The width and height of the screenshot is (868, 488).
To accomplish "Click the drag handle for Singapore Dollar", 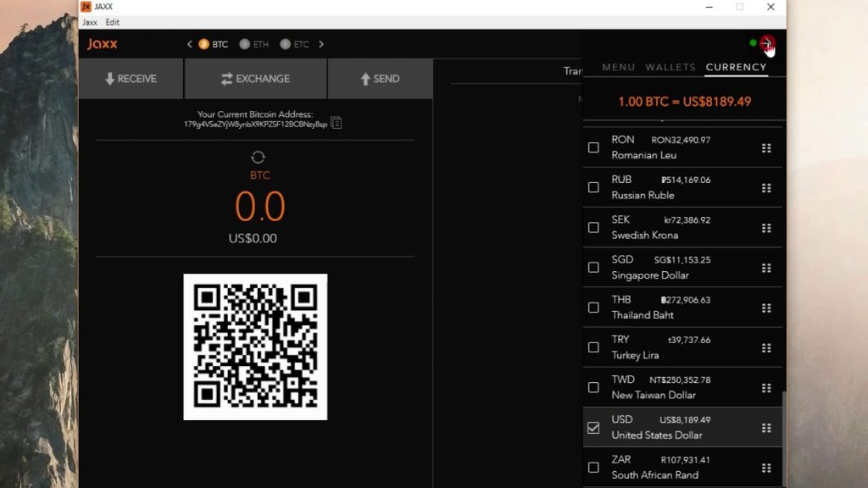I will [x=766, y=268].
